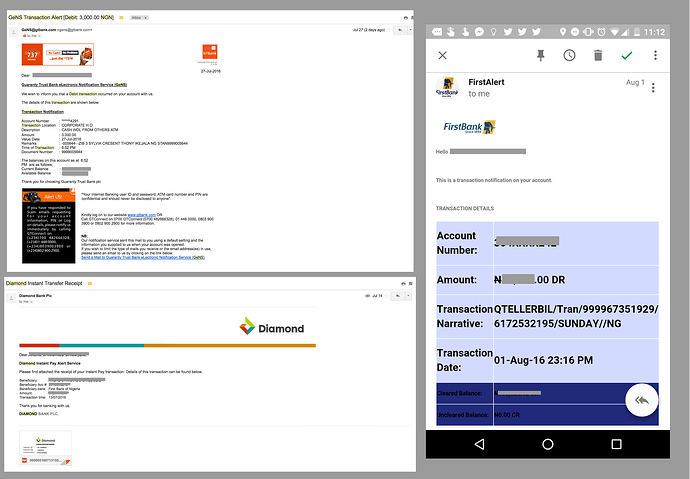
Task: Toggle importance marker beside GeNS subject
Action: coord(121,18)
